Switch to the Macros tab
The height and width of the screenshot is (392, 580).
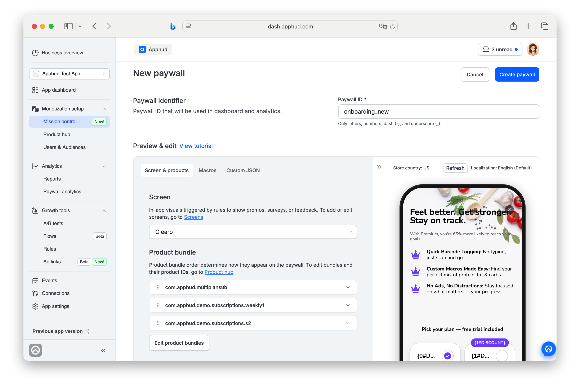[207, 170]
